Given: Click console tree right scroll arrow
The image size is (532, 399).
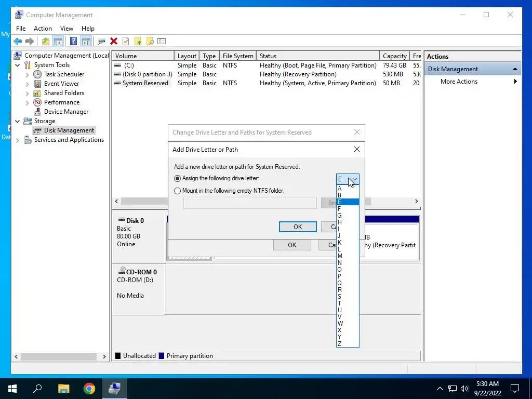Looking at the screenshot, I should coord(104,356).
